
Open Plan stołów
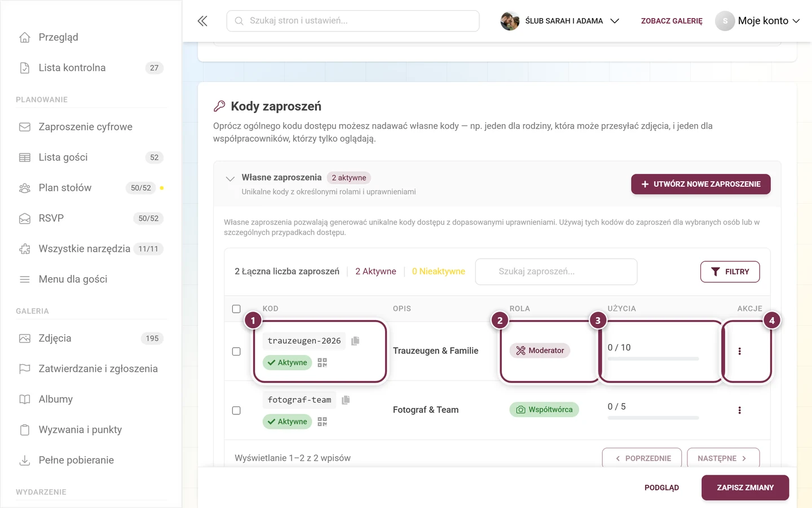pyautogui.click(x=91, y=188)
